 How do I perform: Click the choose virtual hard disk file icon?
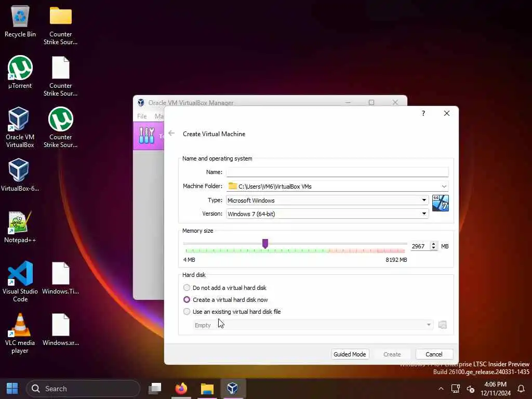443,325
